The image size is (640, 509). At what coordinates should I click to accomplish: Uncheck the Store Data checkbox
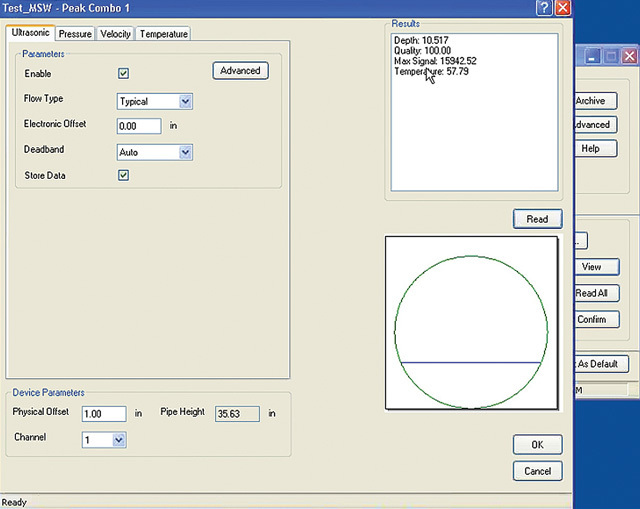124,175
